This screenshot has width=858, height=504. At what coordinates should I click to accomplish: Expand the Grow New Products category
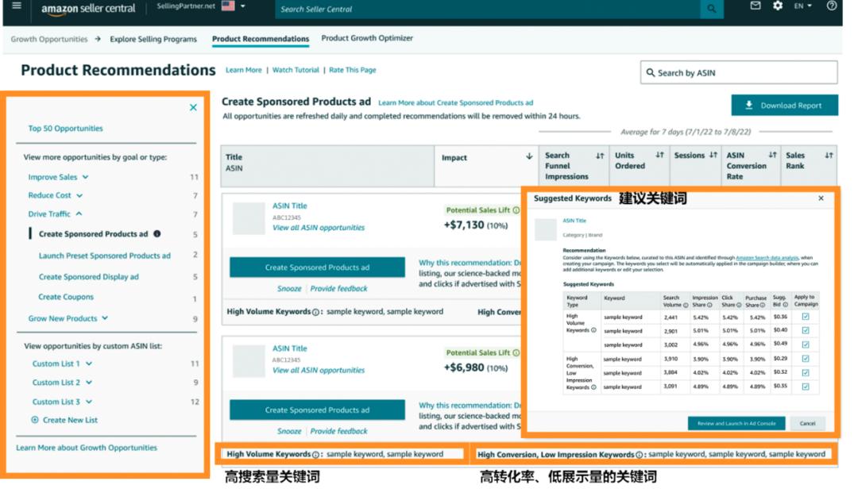68,318
